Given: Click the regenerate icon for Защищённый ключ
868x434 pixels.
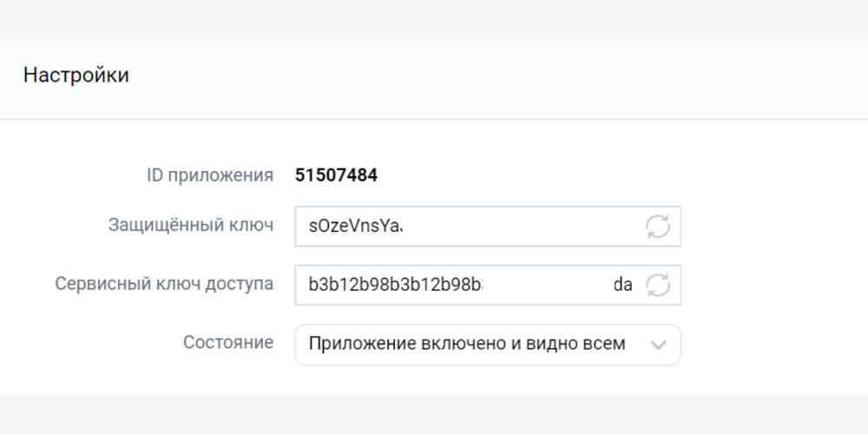Looking at the screenshot, I should (658, 227).
